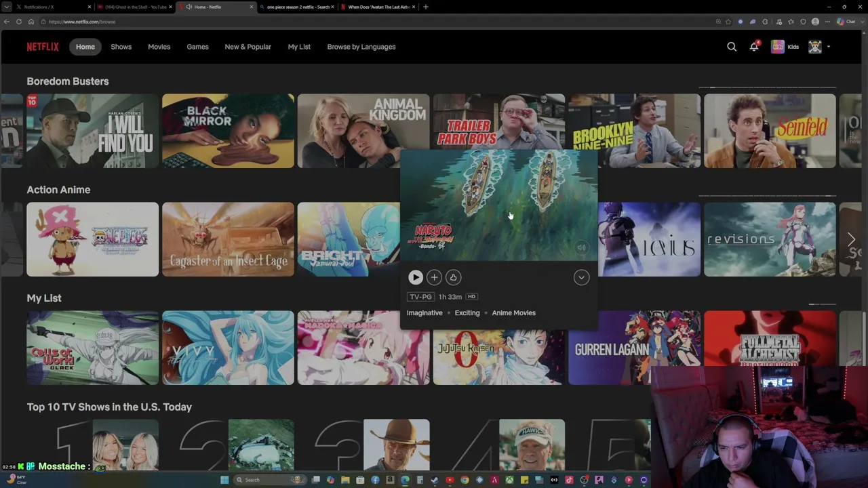Viewport: 868px width, 488px height.
Task: Open Steam from the taskbar
Action: (435, 480)
